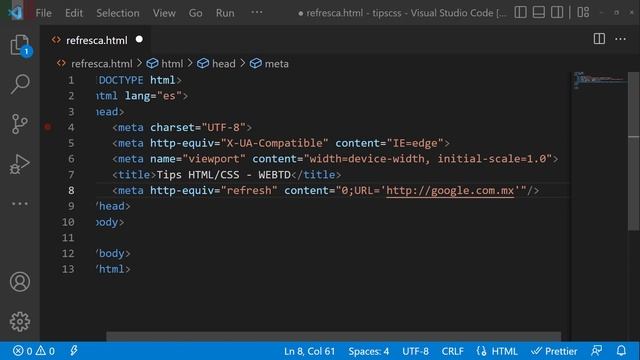Image resolution: width=640 pixels, height=360 pixels.
Task: Open the Run and Debug view
Action: pos(20,164)
